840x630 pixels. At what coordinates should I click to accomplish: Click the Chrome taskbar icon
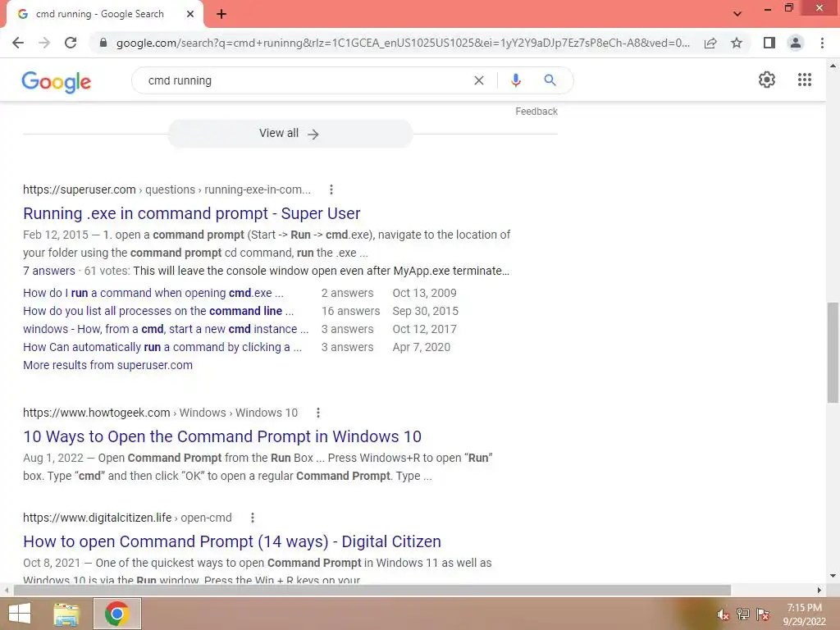pos(117,614)
